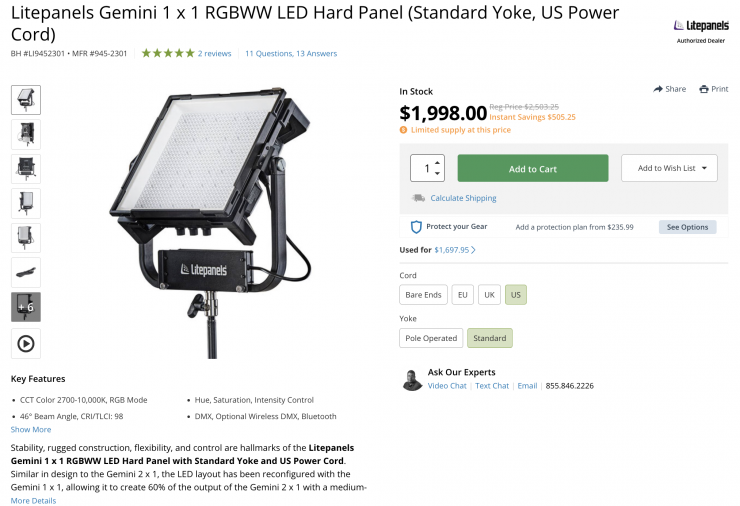Screen dimensions: 740x506
Task: Click the Print icon
Action: coord(704,89)
